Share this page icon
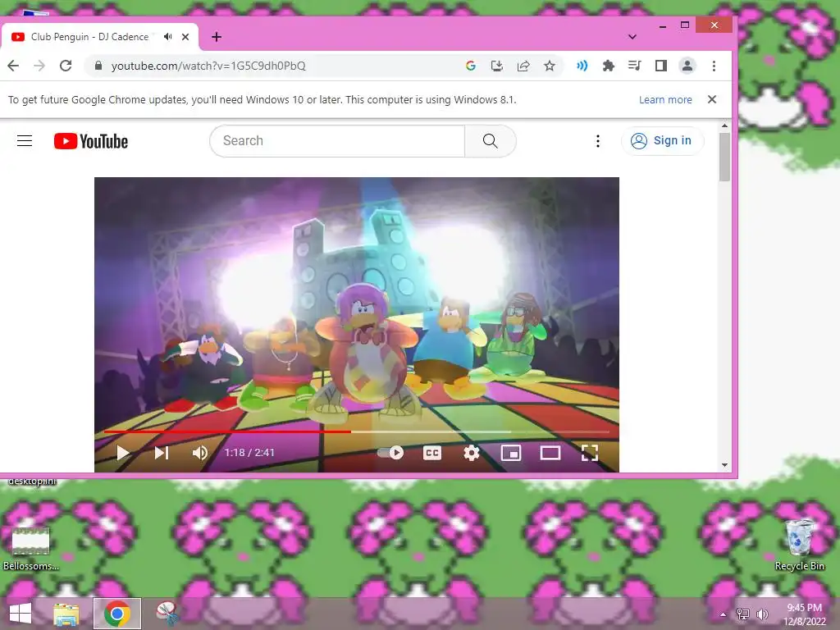 tap(523, 66)
